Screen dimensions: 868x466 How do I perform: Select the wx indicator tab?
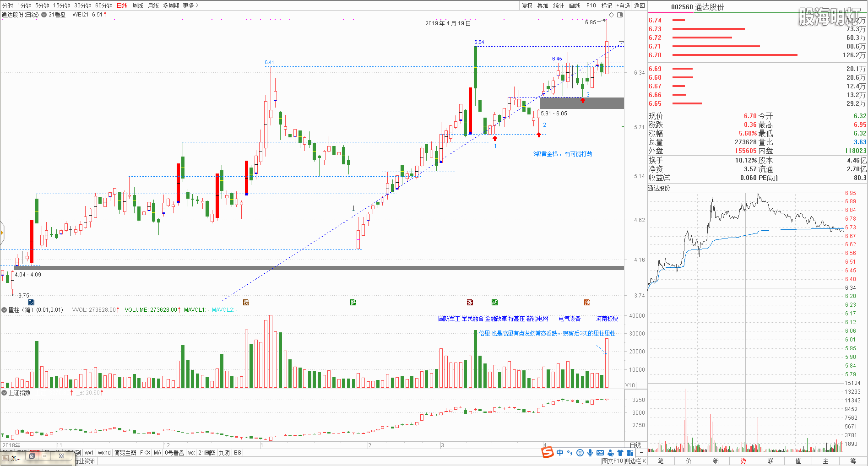(x=191, y=453)
